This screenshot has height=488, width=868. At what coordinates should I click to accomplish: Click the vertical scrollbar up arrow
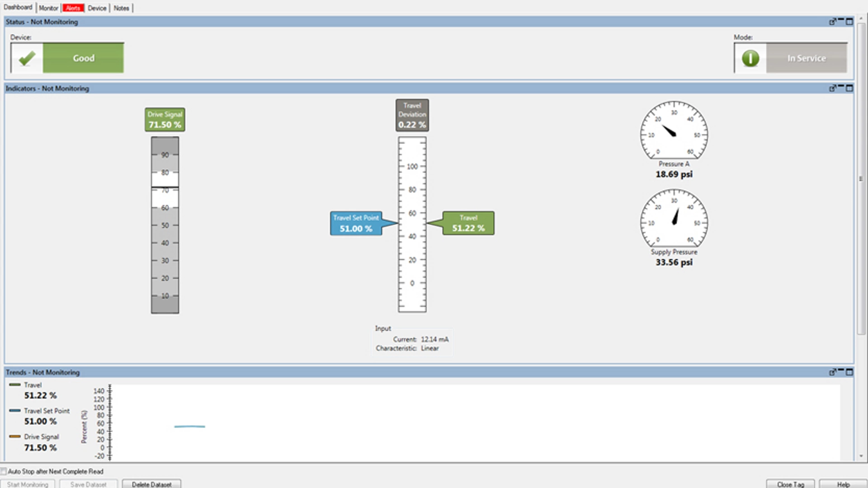coord(861,18)
